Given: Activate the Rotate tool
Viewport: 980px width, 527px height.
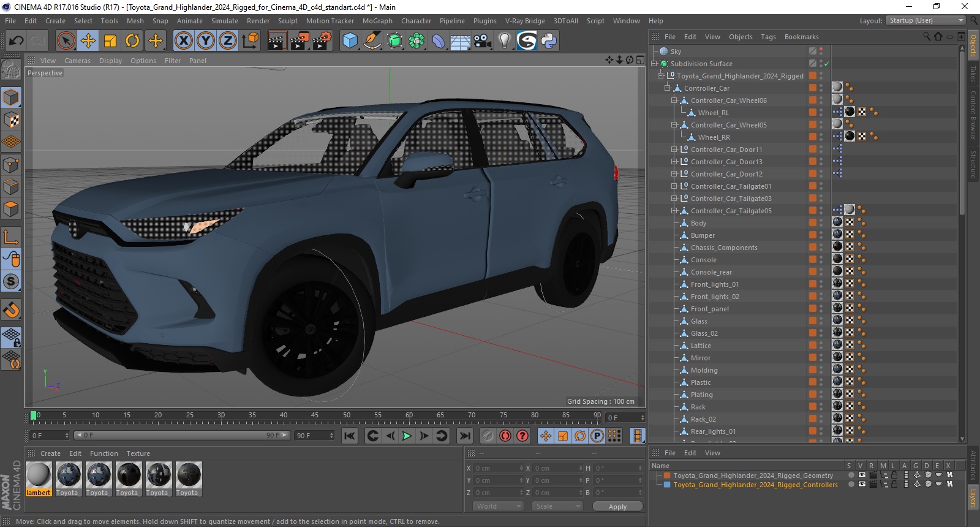Looking at the screenshot, I should (x=132, y=41).
